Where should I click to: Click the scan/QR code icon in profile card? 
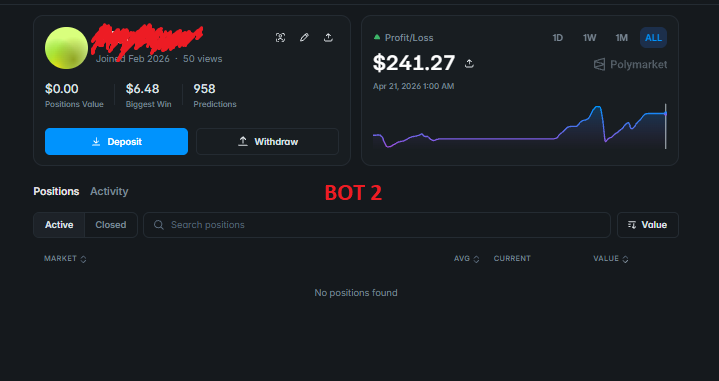(x=280, y=38)
